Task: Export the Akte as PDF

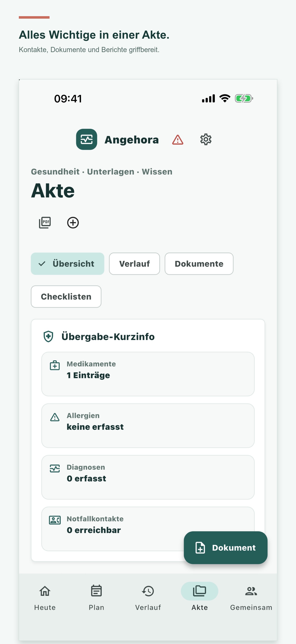Action: coord(45,222)
